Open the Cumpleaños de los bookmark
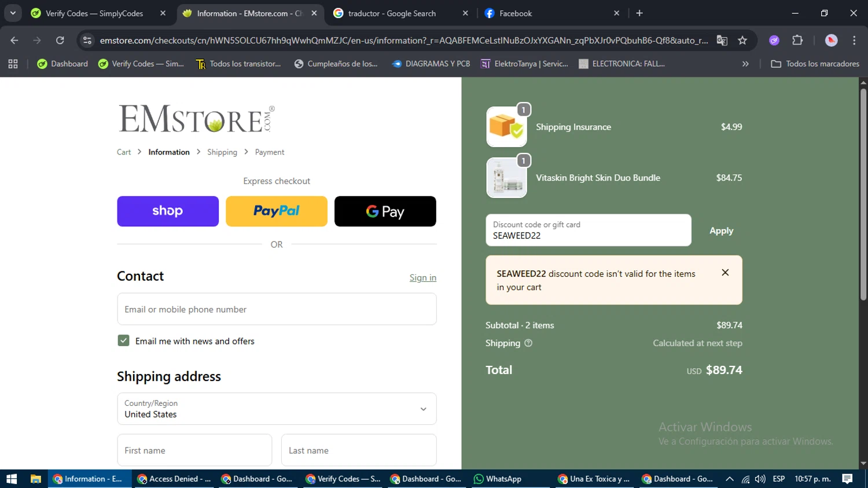Image resolution: width=868 pixels, height=488 pixels. [x=336, y=64]
